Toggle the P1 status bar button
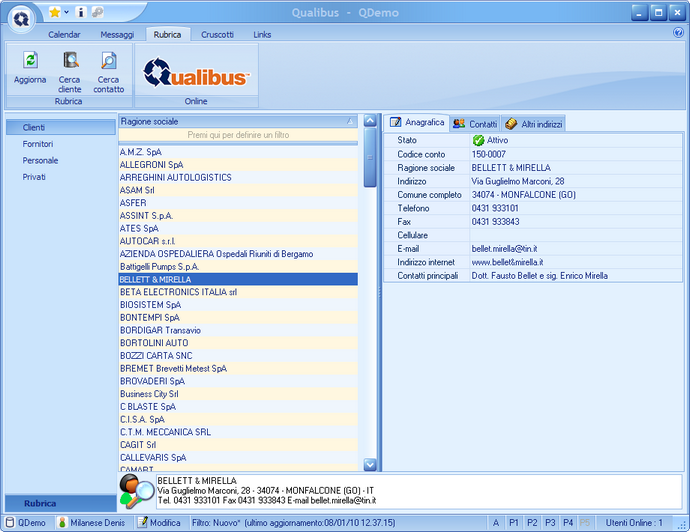Viewport: 690px width, 532px height. (x=514, y=523)
